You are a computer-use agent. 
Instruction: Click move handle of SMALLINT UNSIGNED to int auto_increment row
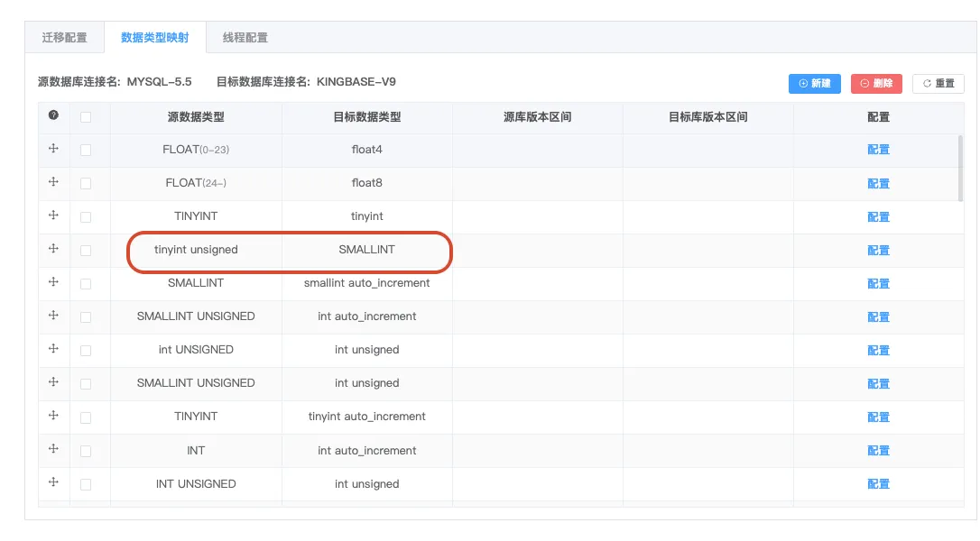coord(54,316)
